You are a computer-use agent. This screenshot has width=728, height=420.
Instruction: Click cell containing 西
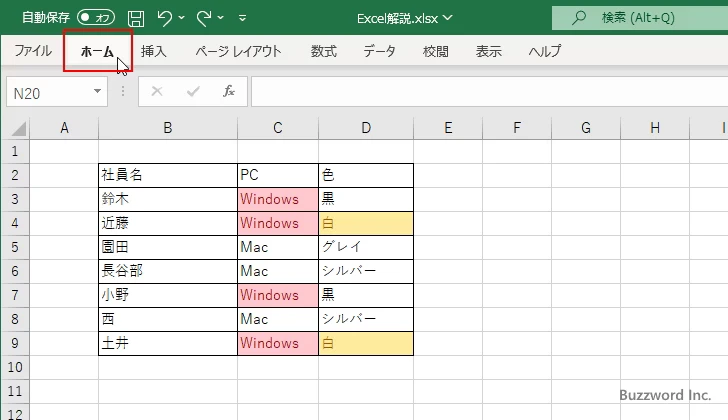168,319
